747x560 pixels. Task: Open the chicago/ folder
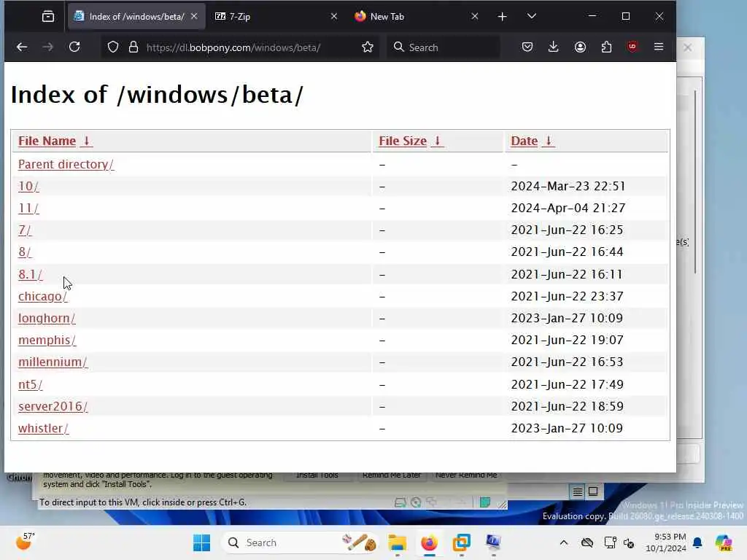pos(42,296)
